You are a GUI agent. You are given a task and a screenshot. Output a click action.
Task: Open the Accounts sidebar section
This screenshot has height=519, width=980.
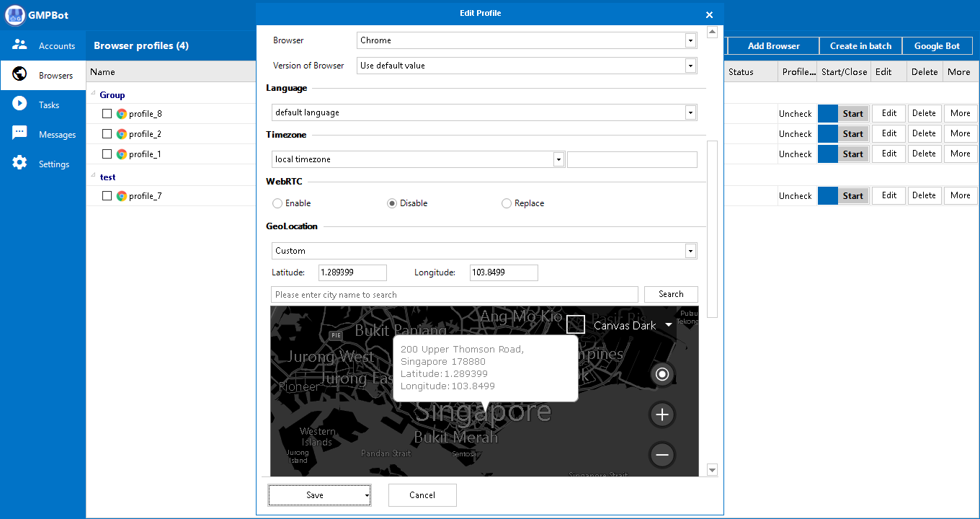pyautogui.click(x=43, y=45)
